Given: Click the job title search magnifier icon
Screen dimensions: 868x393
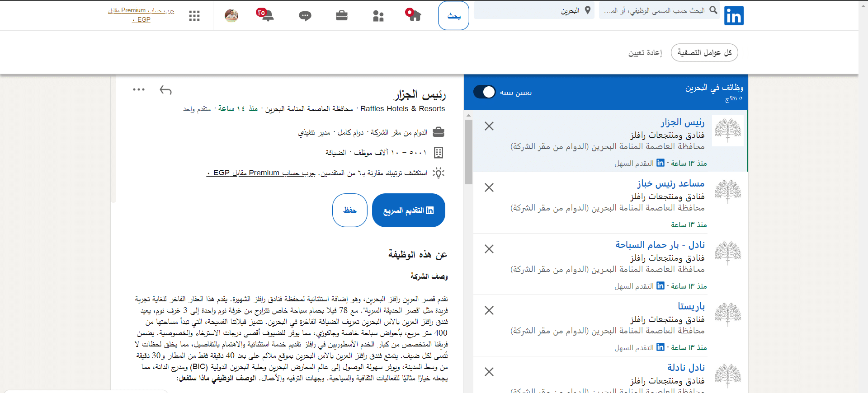Looking at the screenshot, I should coord(713,10).
